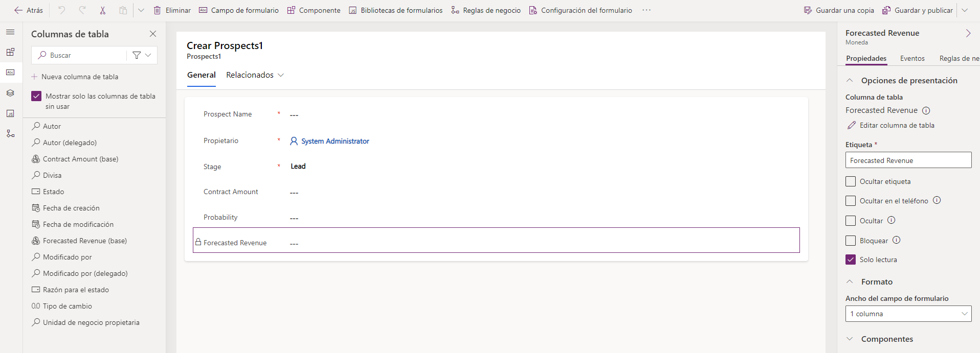The height and width of the screenshot is (353, 980).
Task: Check Ocultar etiqueta checkbox
Action: coord(850,181)
